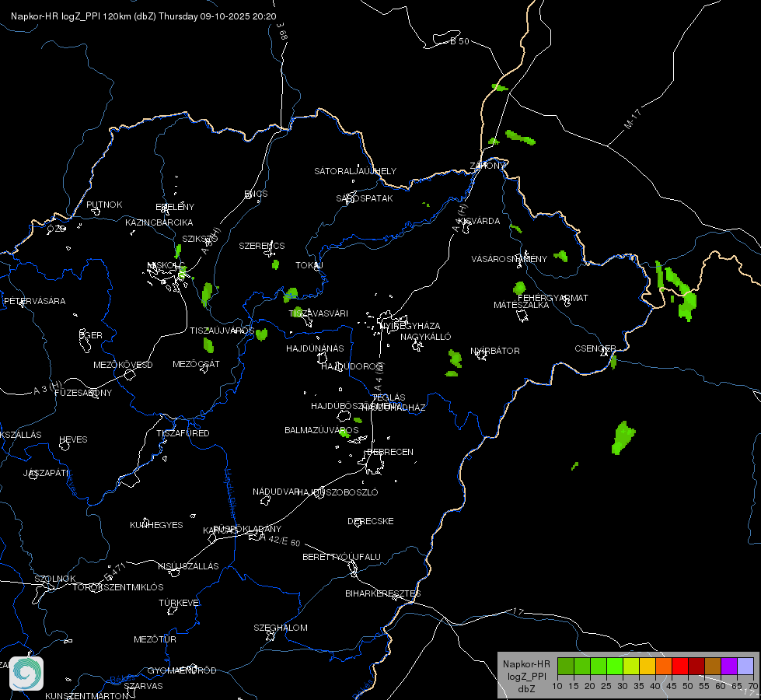Click the MEZŐKÖVESD city label

tap(123, 365)
